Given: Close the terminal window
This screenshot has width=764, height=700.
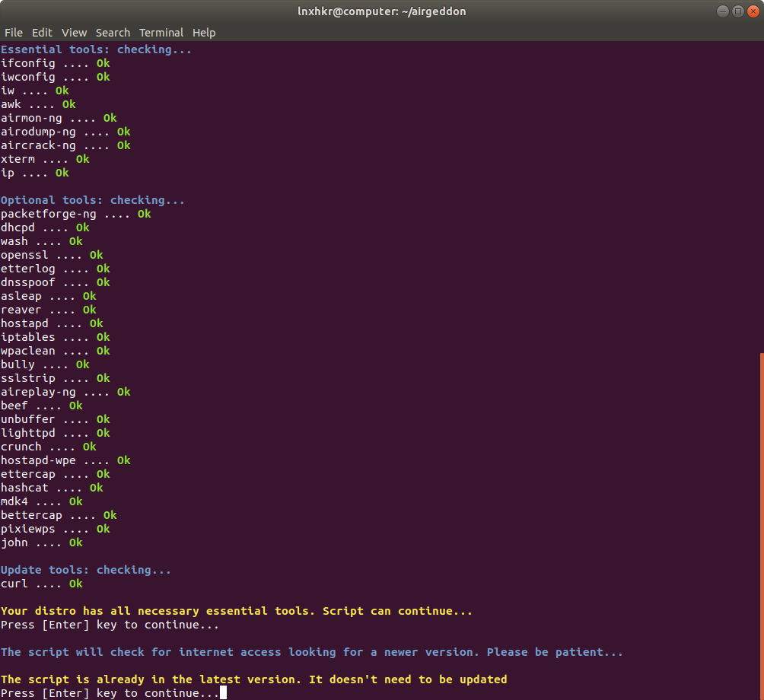Looking at the screenshot, I should (753, 11).
